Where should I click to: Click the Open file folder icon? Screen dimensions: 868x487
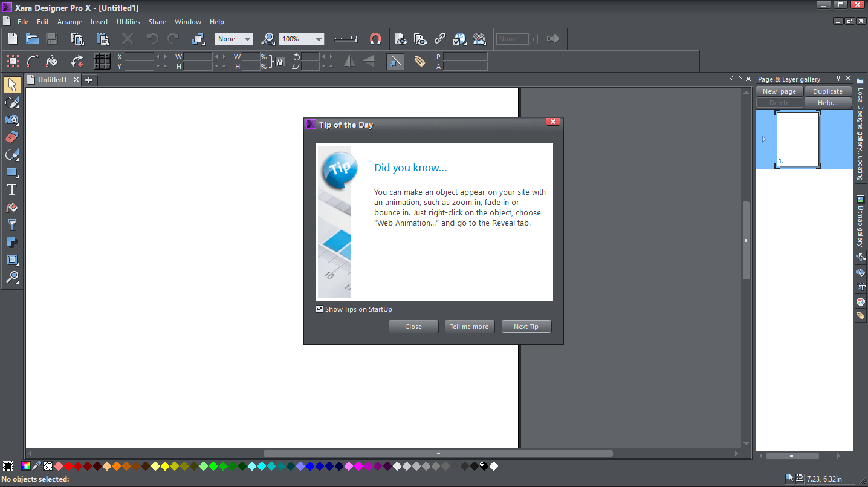(32, 39)
